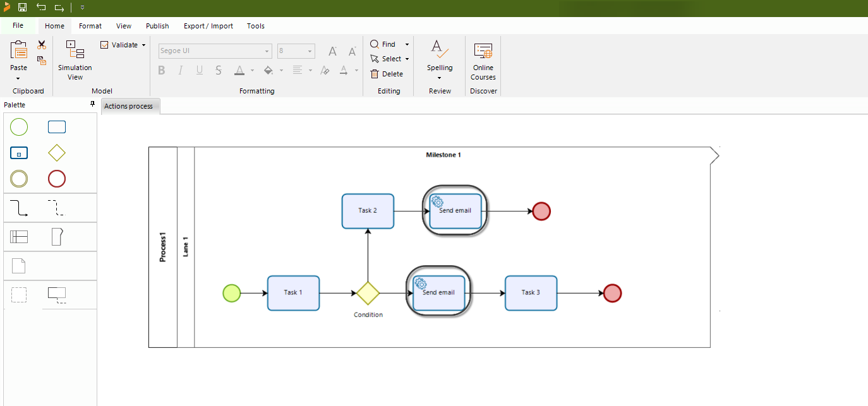
Task: Open Simulation View
Action: (75, 61)
